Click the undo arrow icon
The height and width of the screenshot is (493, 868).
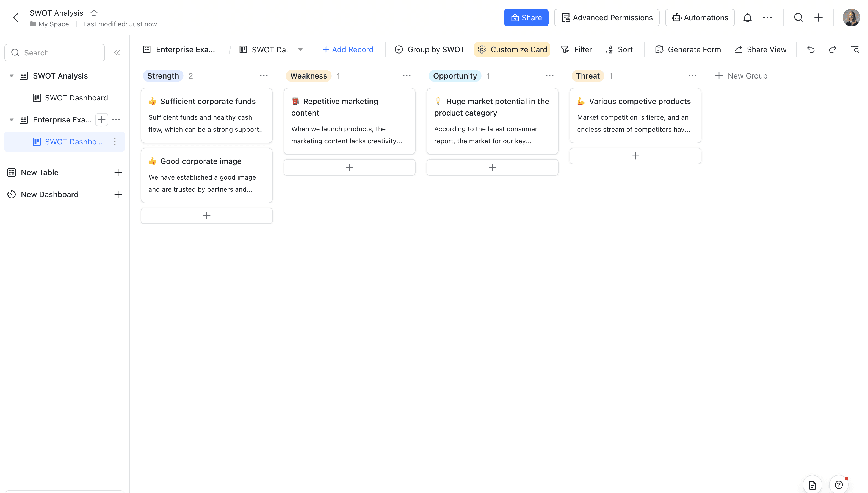tap(811, 49)
